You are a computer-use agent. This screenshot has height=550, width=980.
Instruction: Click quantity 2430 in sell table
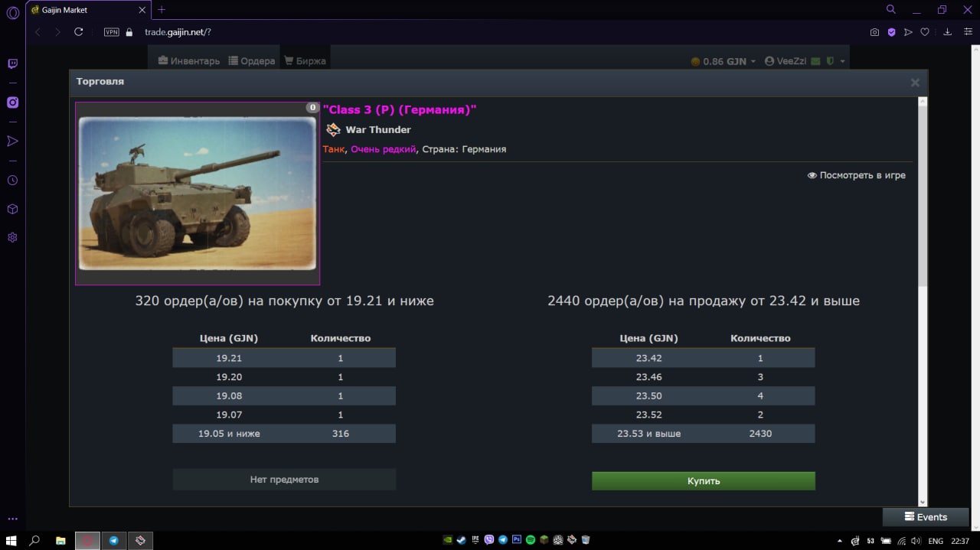tap(760, 434)
